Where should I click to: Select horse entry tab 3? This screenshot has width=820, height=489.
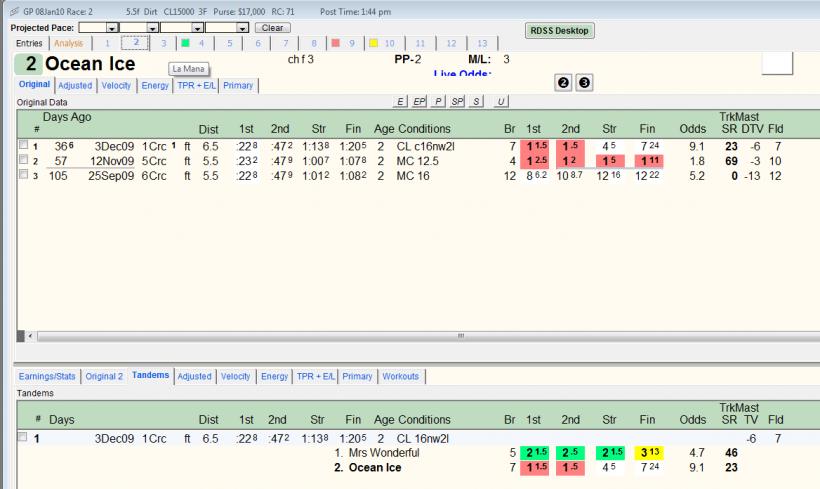click(x=164, y=43)
